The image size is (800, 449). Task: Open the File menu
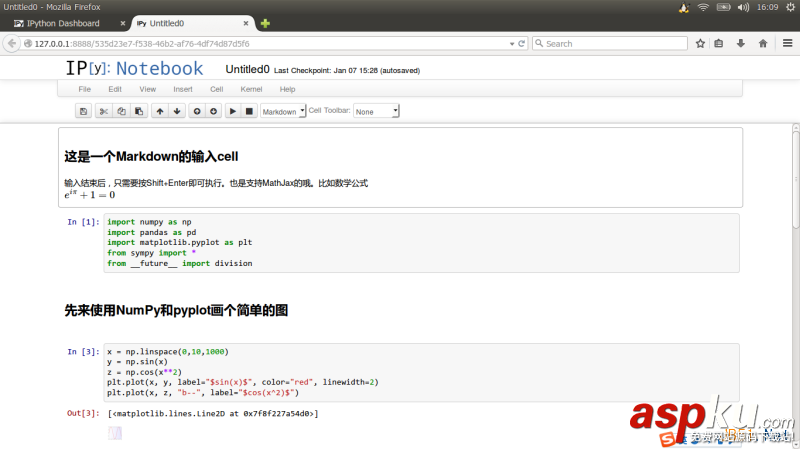click(x=85, y=89)
